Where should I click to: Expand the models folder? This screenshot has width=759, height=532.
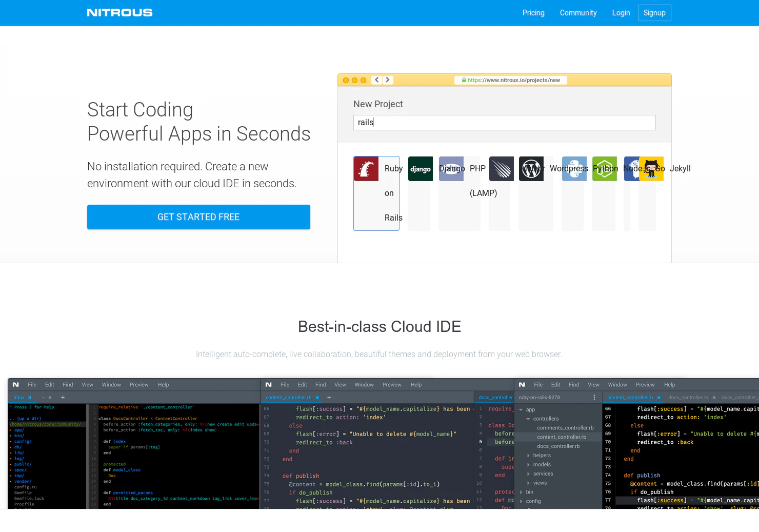528,465
